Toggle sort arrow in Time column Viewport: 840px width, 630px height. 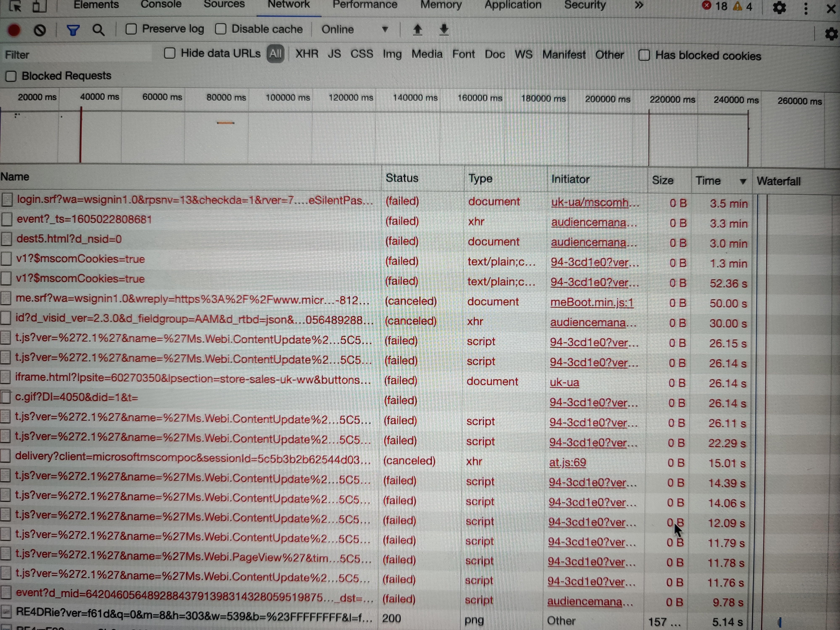743,182
